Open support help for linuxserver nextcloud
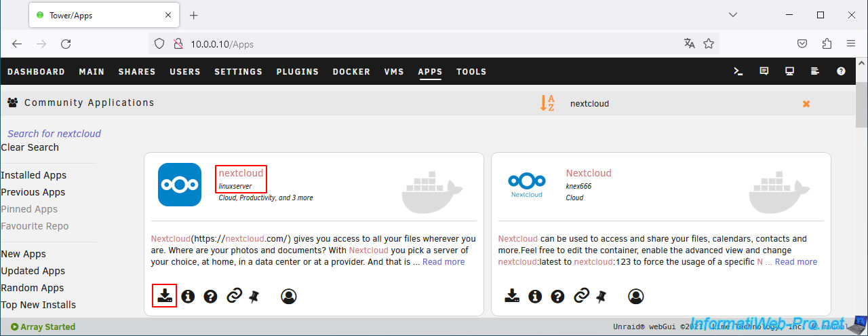Viewport: 868px width, 336px height. click(210, 296)
